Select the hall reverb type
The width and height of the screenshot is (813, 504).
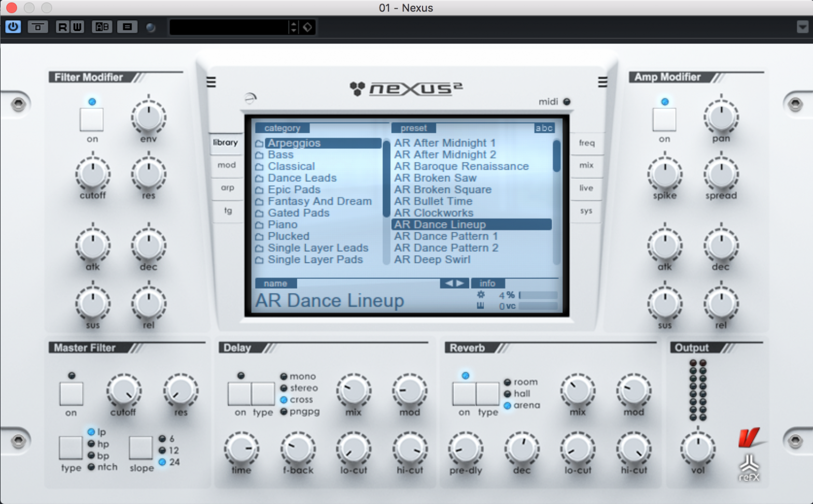pos(517,394)
